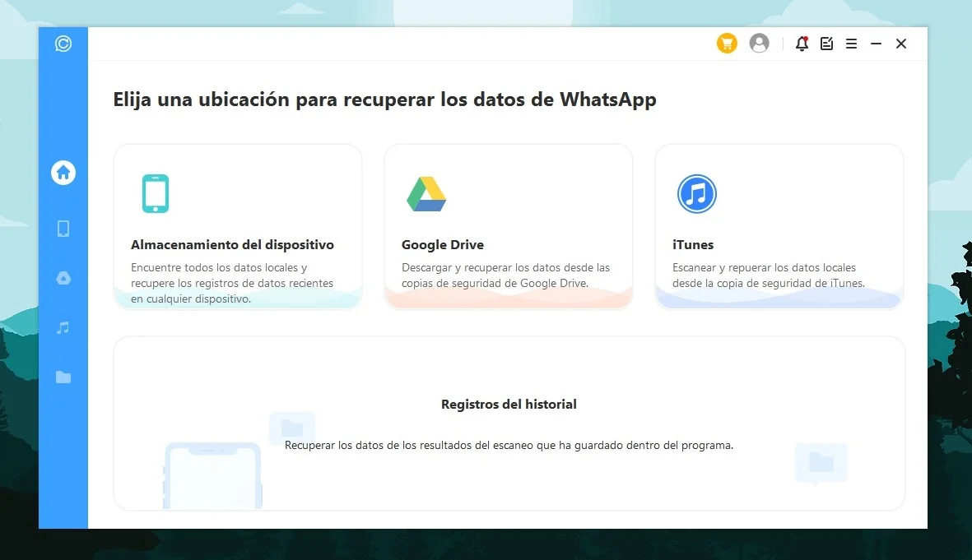Image resolution: width=972 pixels, height=560 pixels.
Task: Click the yellow shopping cart icon
Action: click(x=727, y=44)
